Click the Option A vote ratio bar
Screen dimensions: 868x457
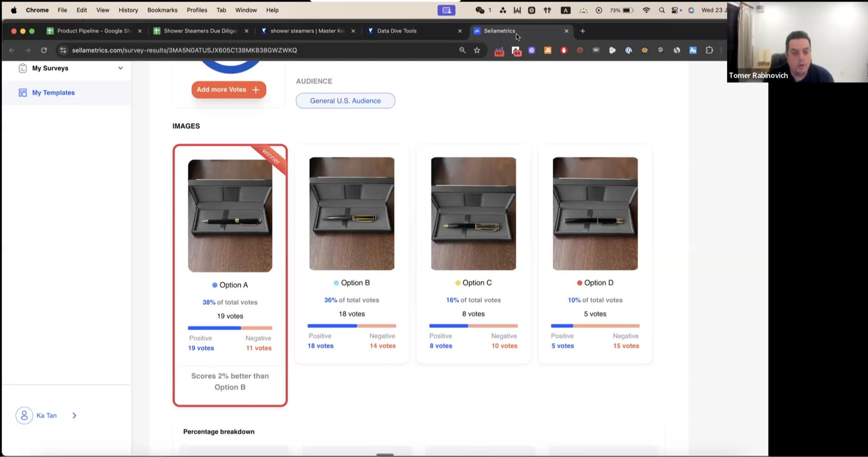(230, 328)
